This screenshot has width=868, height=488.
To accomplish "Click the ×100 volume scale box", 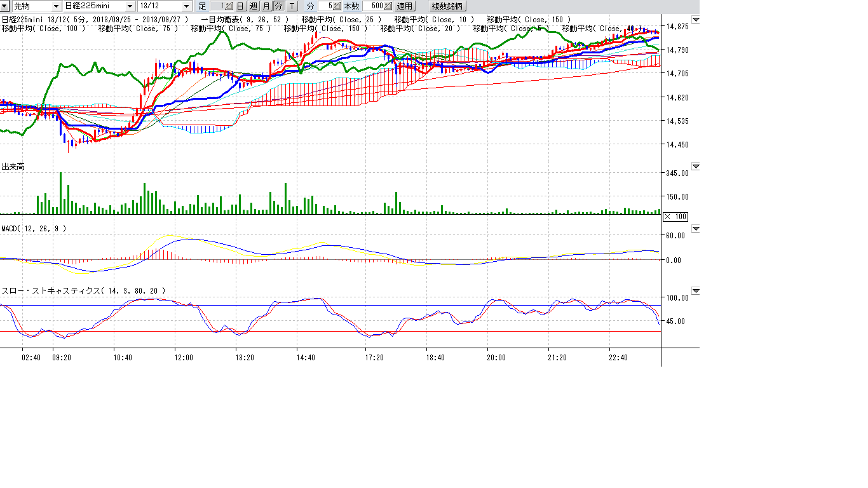I will pos(675,217).
